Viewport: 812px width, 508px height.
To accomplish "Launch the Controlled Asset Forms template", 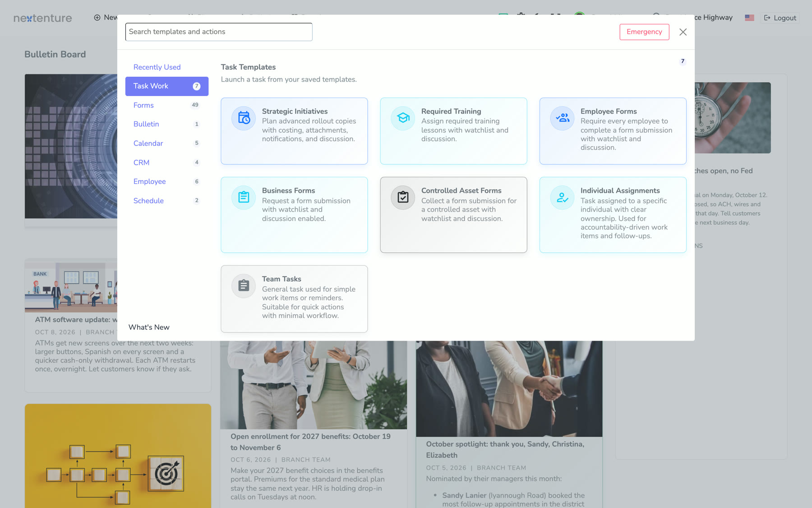I will point(453,215).
